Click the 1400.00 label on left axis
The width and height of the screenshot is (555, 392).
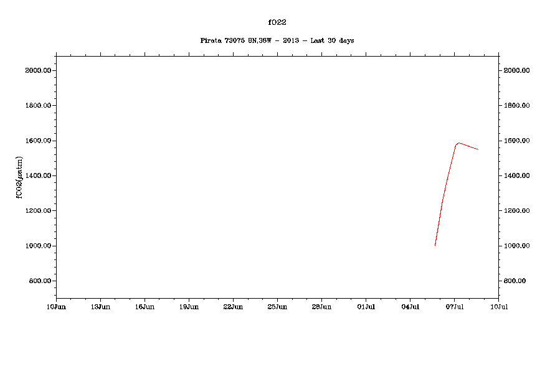pos(38,176)
